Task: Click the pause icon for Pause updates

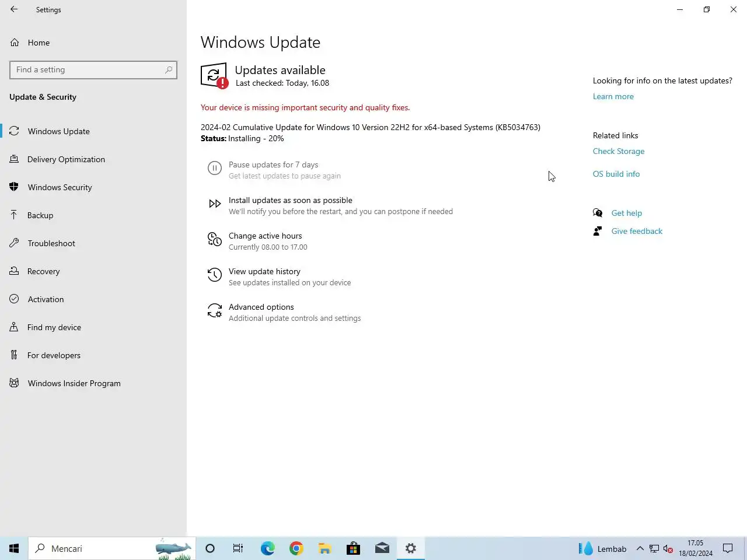Action: coord(215,169)
